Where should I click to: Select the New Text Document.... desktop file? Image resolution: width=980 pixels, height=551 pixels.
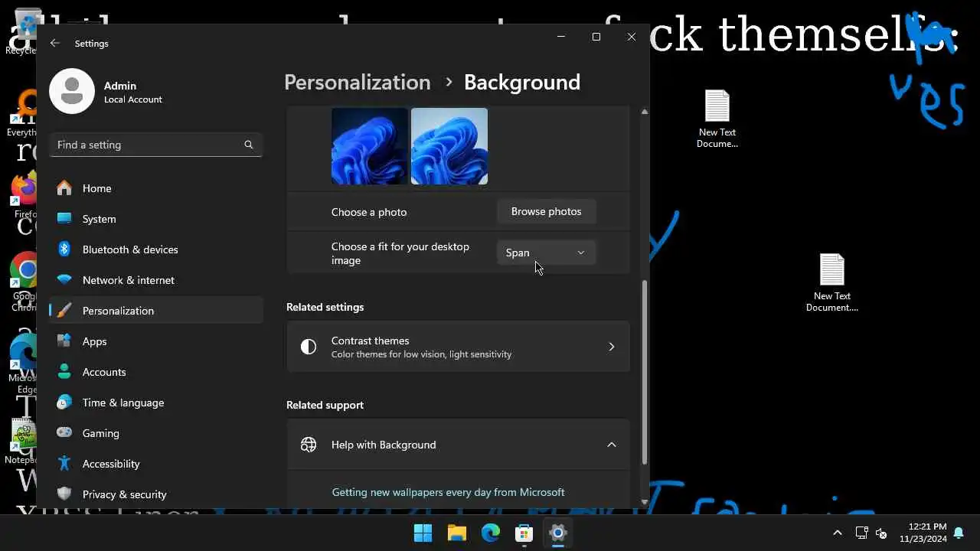832,282
